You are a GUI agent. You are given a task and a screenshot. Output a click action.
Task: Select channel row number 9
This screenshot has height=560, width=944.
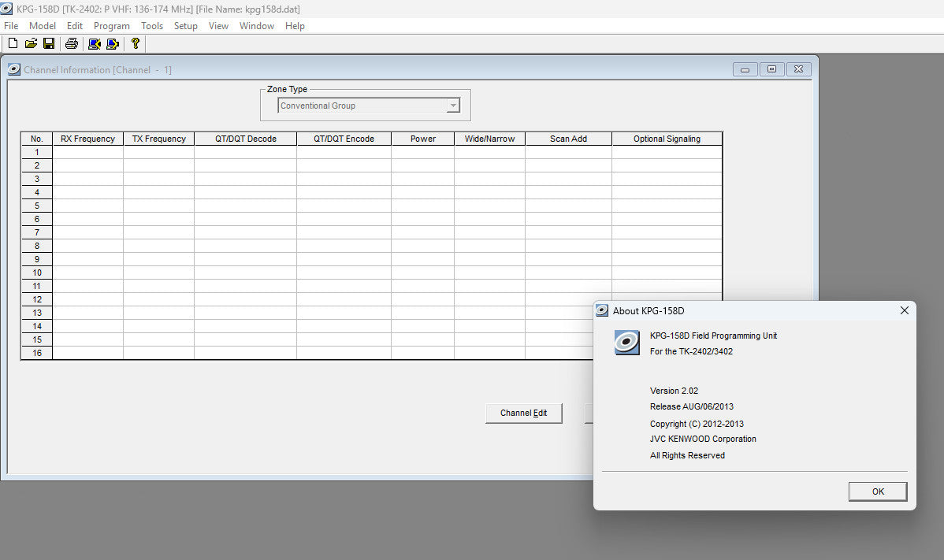37,259
